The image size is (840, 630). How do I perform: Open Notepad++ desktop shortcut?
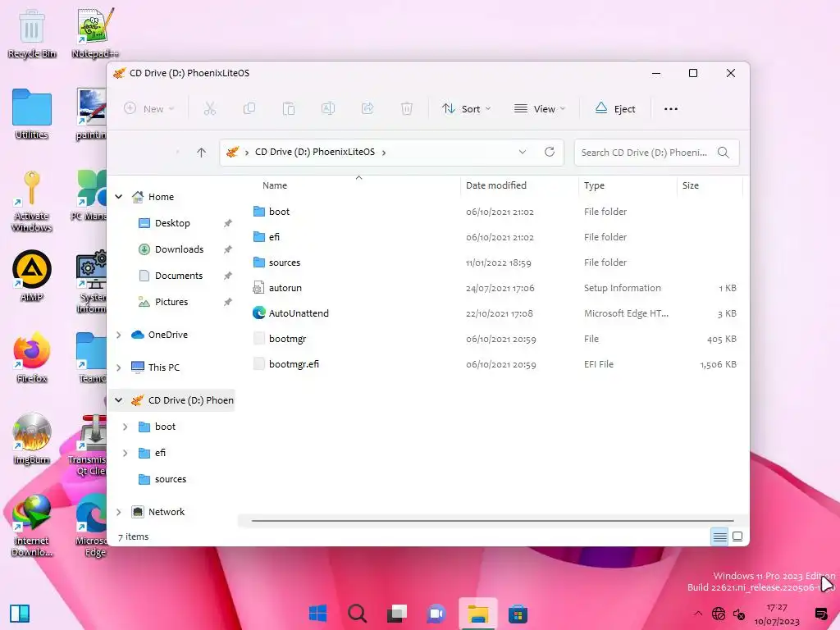coord(94,33)
